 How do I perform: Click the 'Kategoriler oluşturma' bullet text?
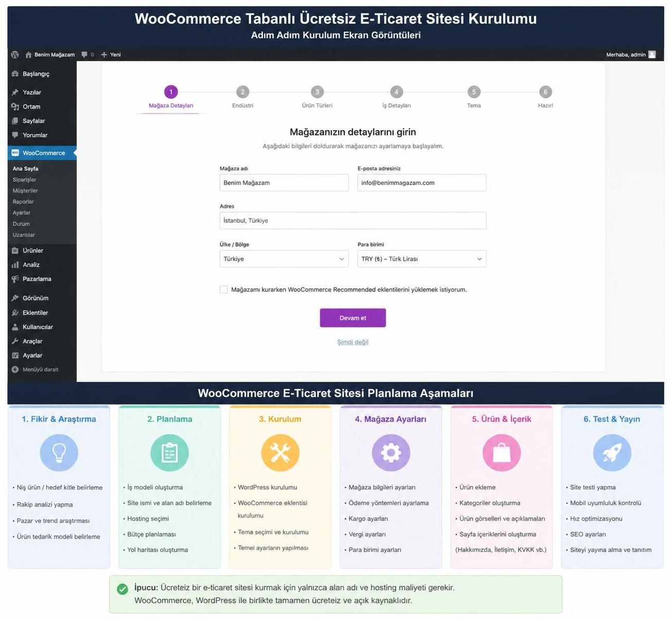(490, 503)
